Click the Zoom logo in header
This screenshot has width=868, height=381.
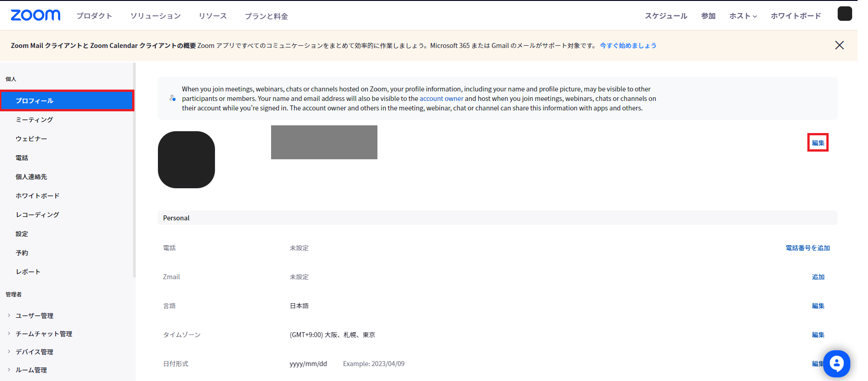tap(35, 15)
